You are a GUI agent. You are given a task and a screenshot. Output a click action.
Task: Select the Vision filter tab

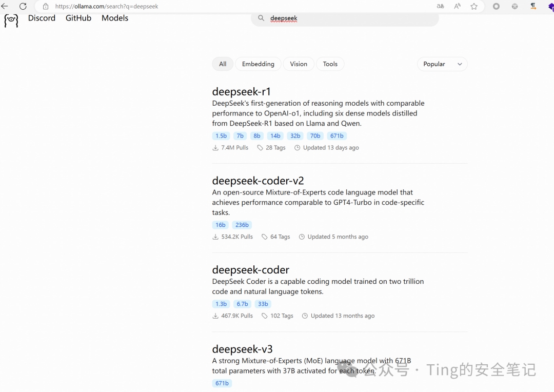299,64
